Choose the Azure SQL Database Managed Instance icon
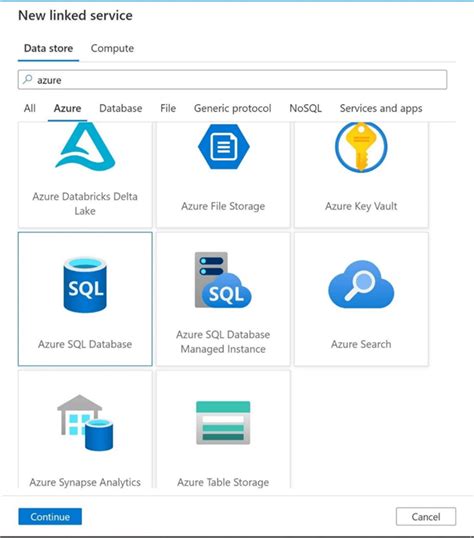Screen dimensions: 474x538 point(223,280)
